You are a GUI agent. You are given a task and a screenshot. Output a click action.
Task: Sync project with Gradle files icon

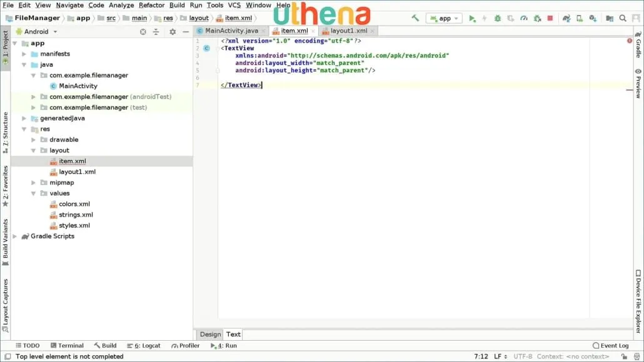pyautogui.click(x=566, y=19)
